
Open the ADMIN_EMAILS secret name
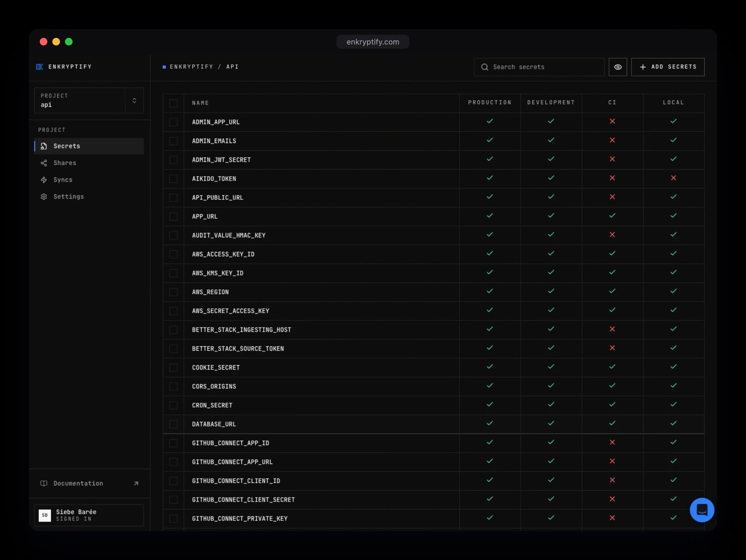click(214, 141)
